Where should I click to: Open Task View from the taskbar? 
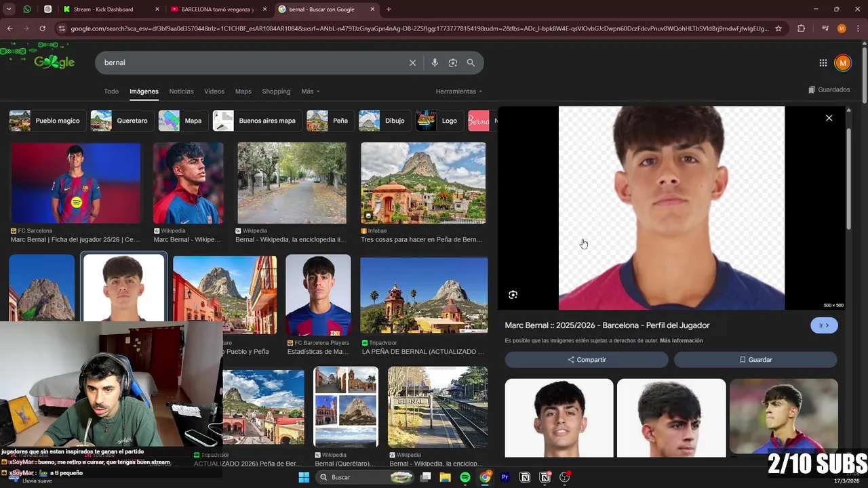pos(425,477)
